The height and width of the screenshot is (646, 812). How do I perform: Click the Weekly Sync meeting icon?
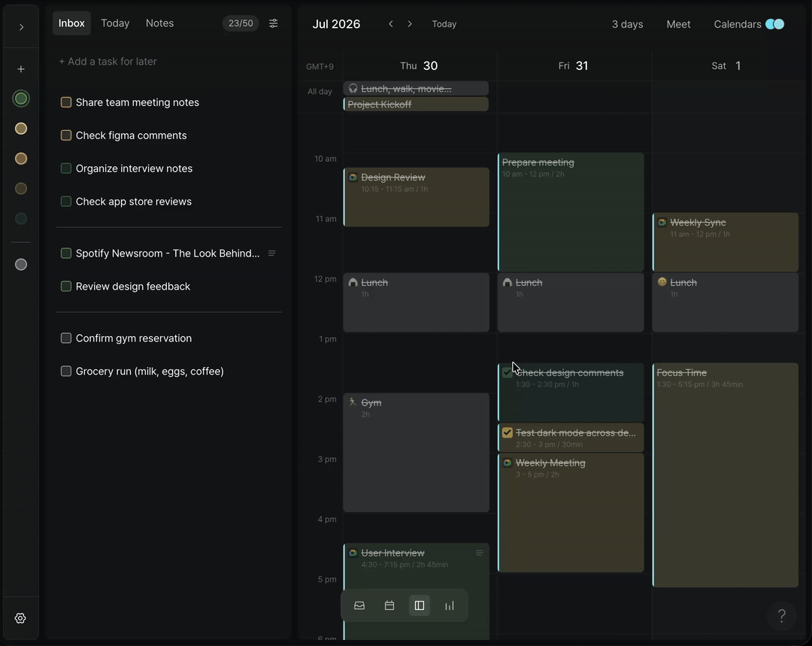[x=662, y=223]
